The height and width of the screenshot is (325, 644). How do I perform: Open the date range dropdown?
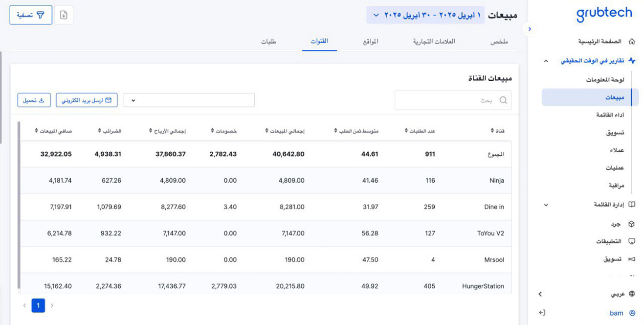(424, 15)
